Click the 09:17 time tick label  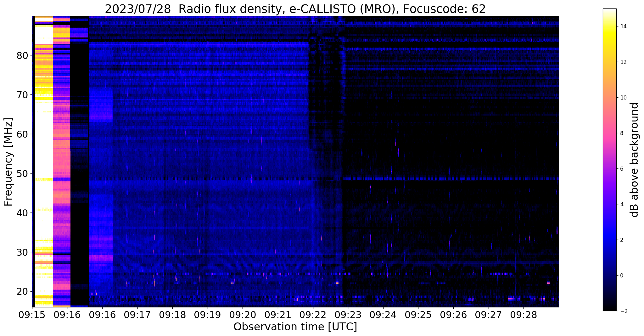(137, 315)
